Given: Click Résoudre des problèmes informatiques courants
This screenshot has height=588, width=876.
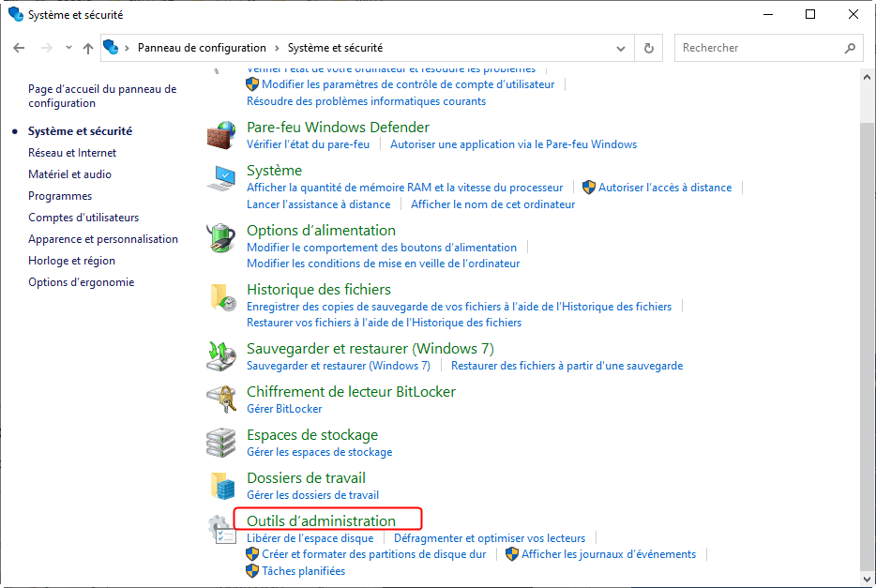Looking at the screenshot, I should pyautogui.click(x=367, y=101).
